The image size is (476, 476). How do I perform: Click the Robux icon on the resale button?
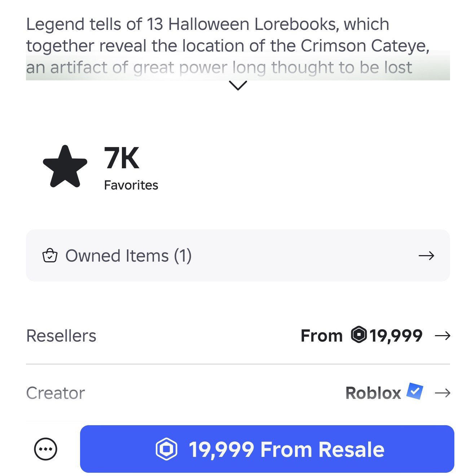point(167,449)
